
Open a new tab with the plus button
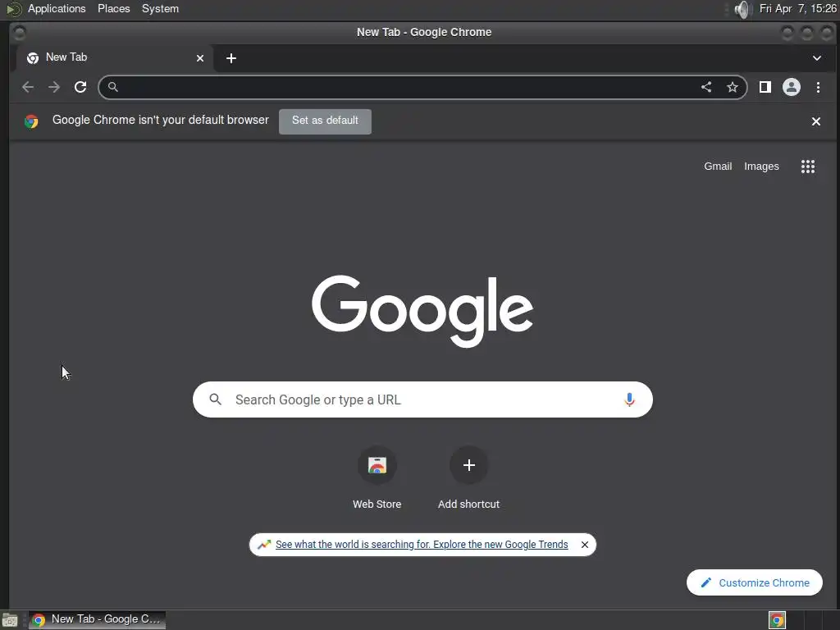coord(231,58)
